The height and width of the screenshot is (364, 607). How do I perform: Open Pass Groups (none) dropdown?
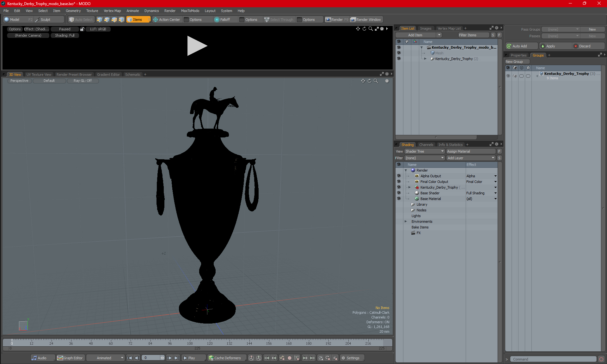coord(561,29)
